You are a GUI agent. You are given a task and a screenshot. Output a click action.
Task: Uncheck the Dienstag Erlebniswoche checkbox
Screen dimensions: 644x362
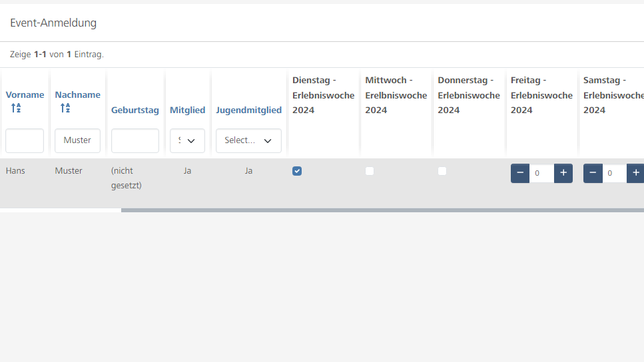click(297, 171)
